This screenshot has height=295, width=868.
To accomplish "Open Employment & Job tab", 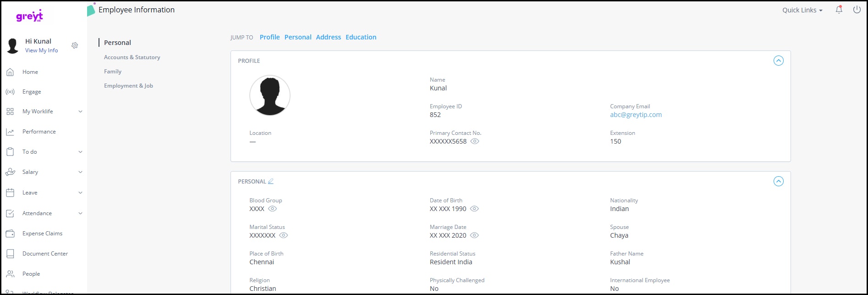I will 128,86.
